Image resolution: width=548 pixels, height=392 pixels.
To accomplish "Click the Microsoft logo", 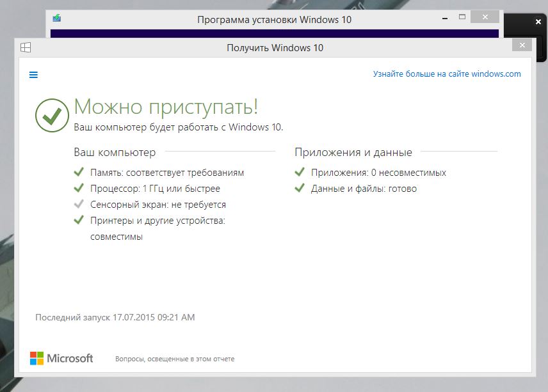I will pyautogui.click(x=61, y=358).
